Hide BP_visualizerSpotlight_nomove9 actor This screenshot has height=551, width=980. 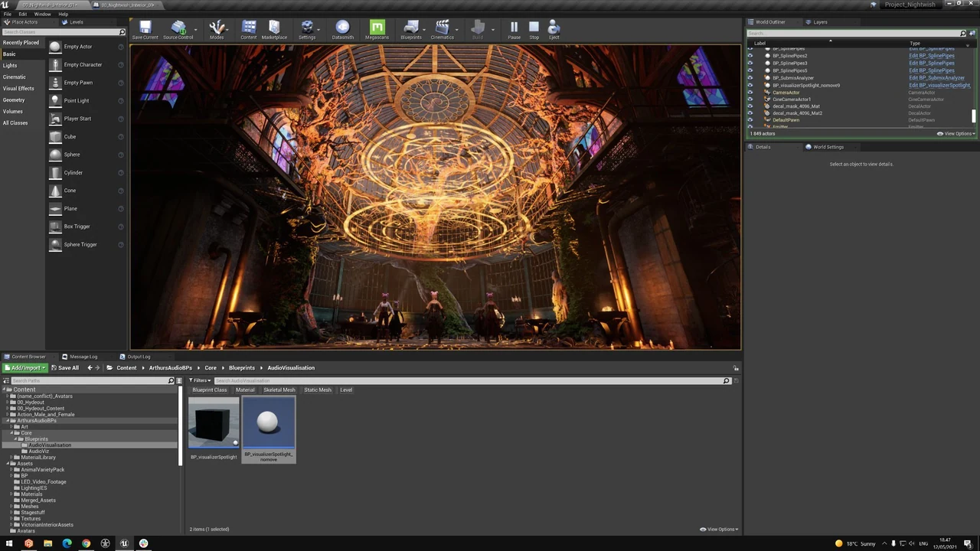[x=750, y=85]
